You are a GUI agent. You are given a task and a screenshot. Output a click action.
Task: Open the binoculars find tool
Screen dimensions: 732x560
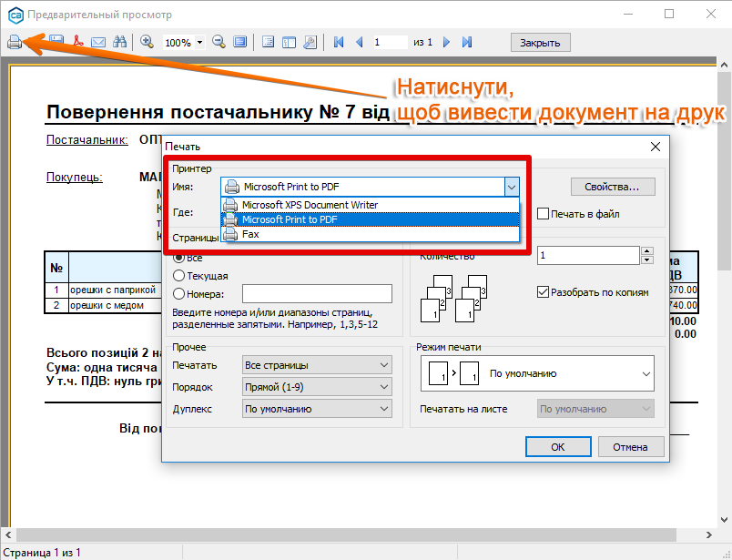tap(119, 42)
